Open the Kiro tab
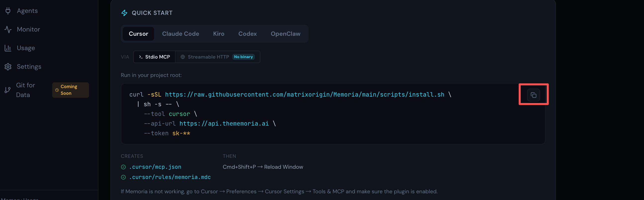This screenshot has height=200, width=644. point(219,34)
